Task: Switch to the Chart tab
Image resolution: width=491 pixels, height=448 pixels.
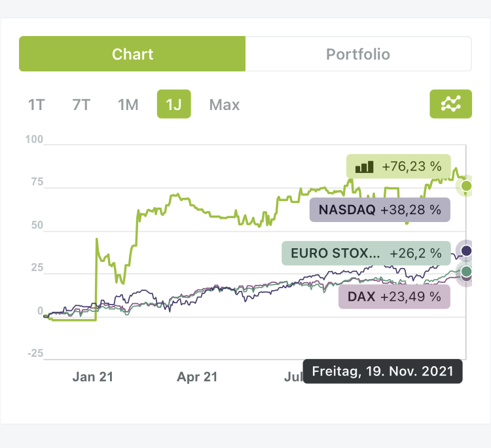Action: coord(132,54)
